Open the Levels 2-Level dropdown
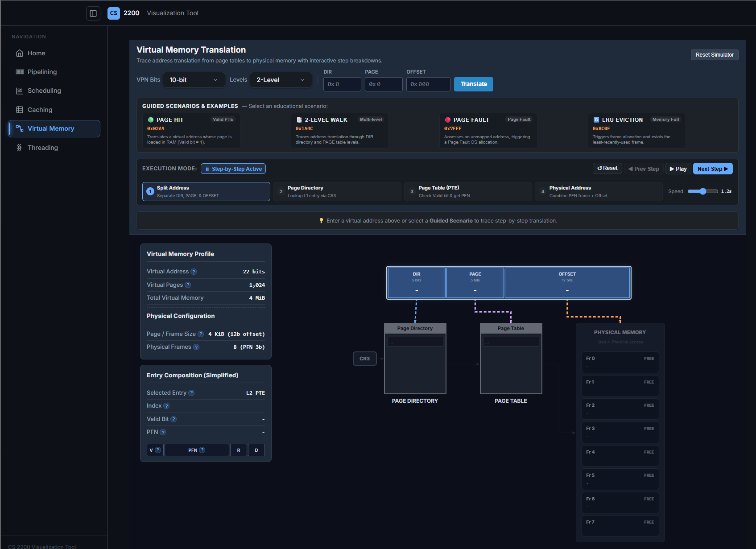The height and width of the screenshot is (549, 756). tap(281, 80)
